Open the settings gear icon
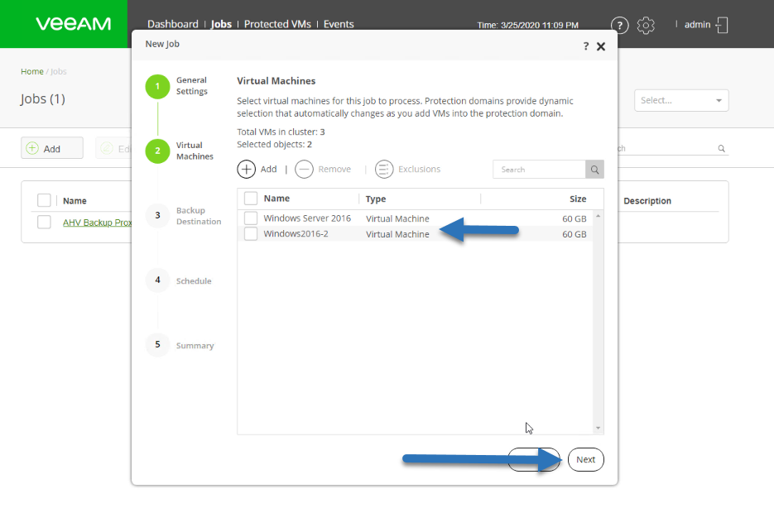Viewport: 774px width, 532px height. click(x=646, y=25)
